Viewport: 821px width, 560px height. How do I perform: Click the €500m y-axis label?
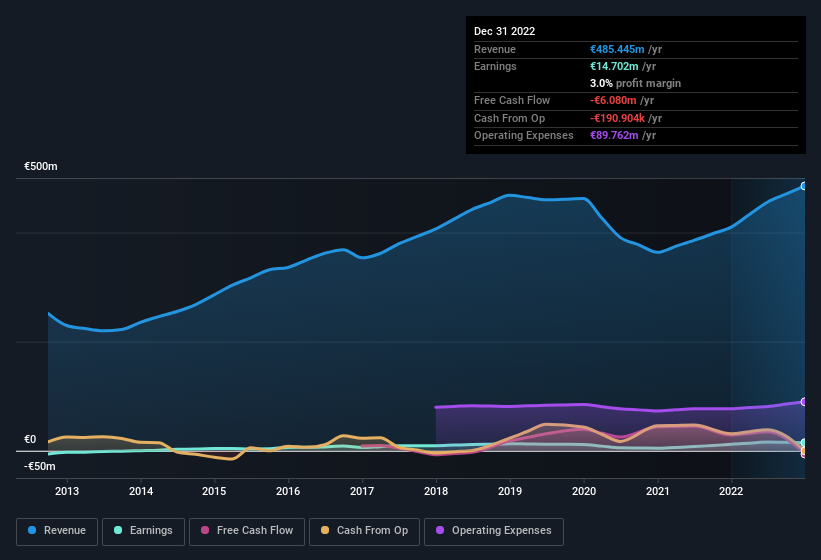pos(41,166)
